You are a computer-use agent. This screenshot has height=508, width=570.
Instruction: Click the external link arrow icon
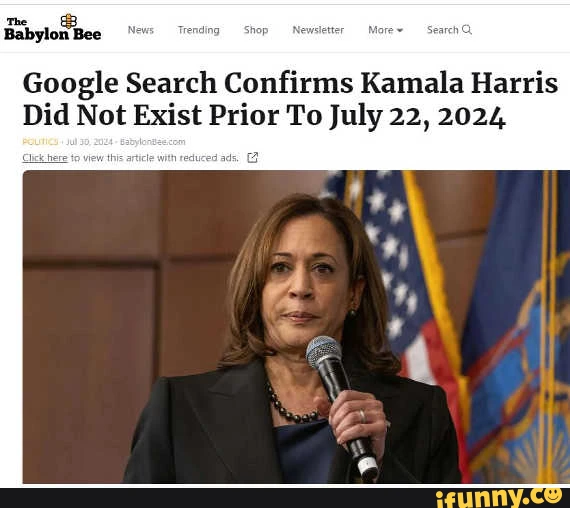[253, 157]
